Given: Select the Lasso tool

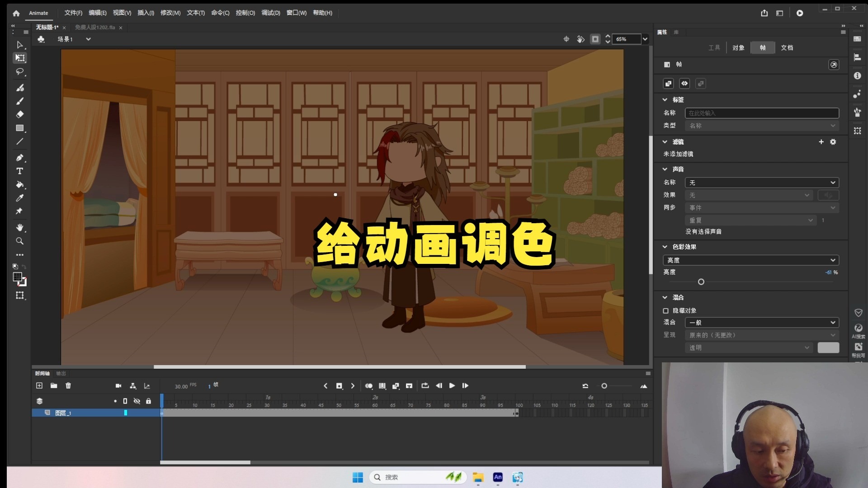Looking at the screenshot, I should [x=20, y=72].
